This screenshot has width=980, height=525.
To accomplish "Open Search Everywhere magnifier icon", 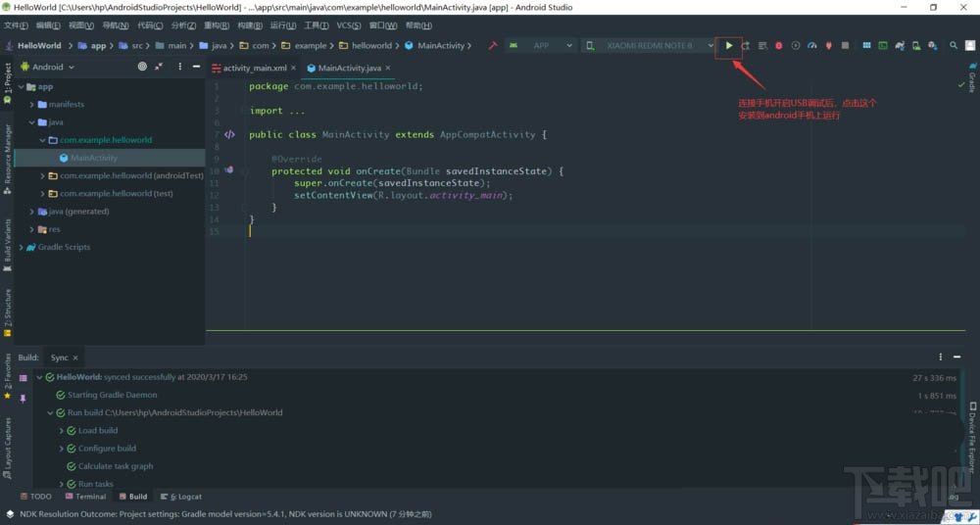I will (x=954, y=45).
